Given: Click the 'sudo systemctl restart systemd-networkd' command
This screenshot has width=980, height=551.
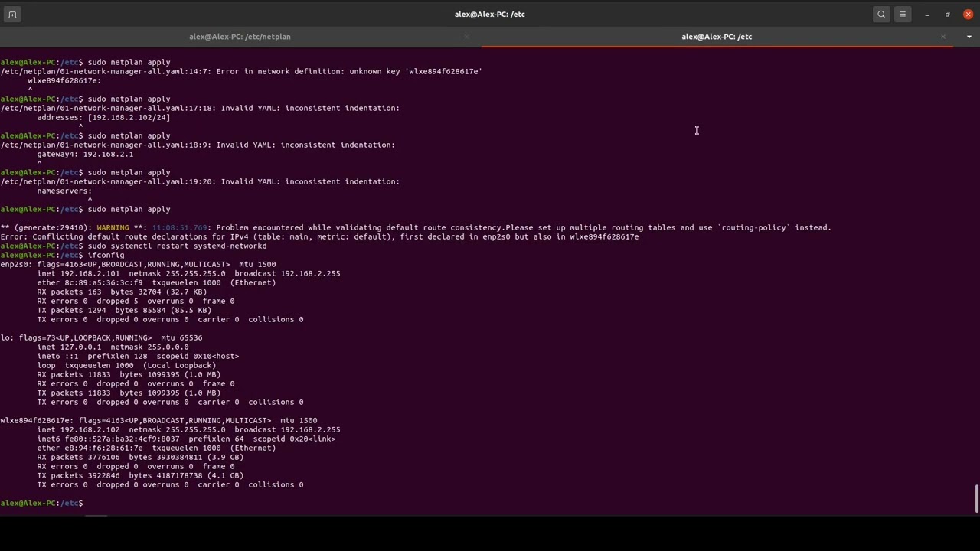Looking at the screenshot, I should [177, 246].
